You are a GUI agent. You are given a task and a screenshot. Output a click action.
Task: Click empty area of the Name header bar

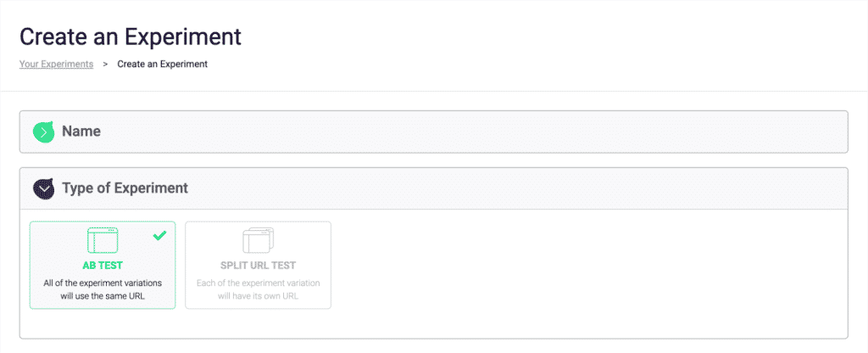tap(509, 132)
